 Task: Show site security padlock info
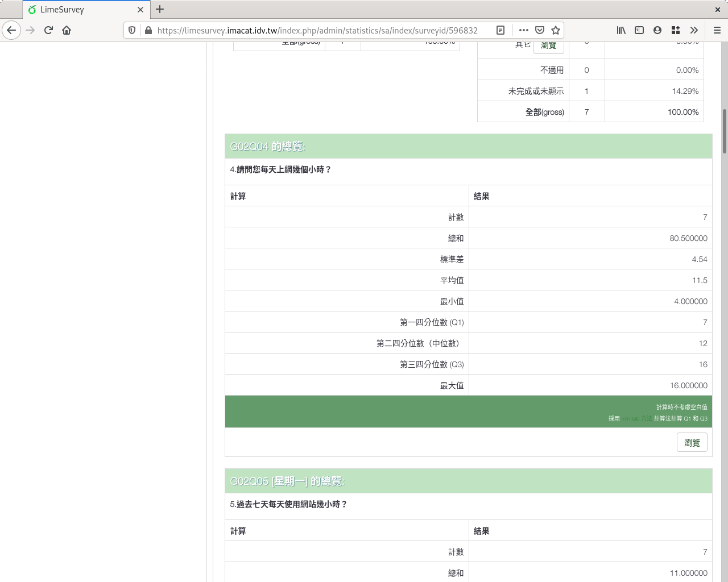coord(148,30)
